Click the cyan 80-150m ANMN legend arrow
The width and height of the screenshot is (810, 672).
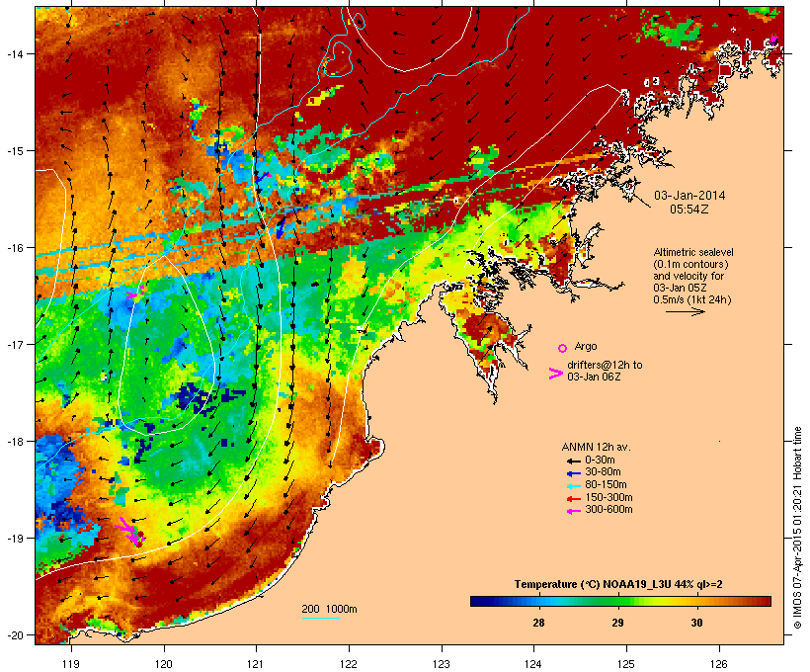point(573,486)
